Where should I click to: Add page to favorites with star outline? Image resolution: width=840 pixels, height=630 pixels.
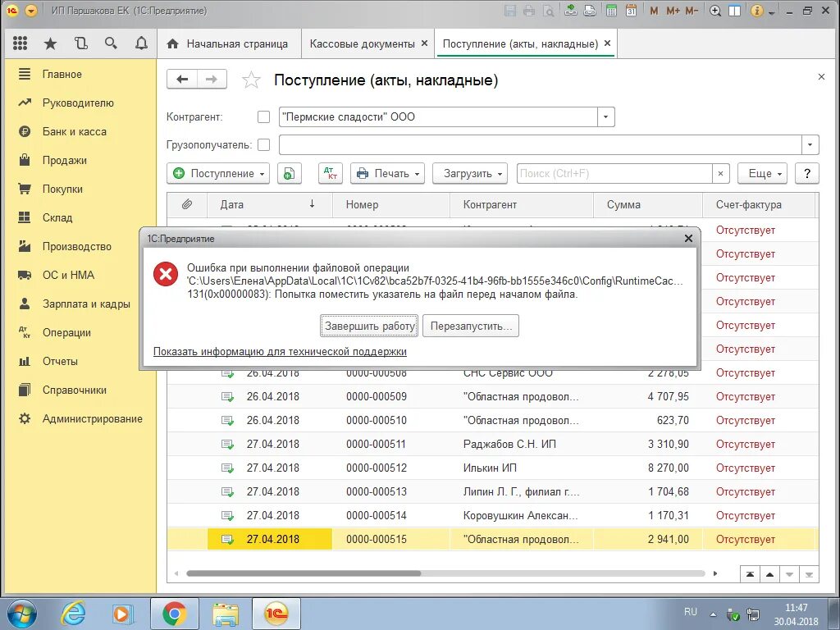point(251,80)
